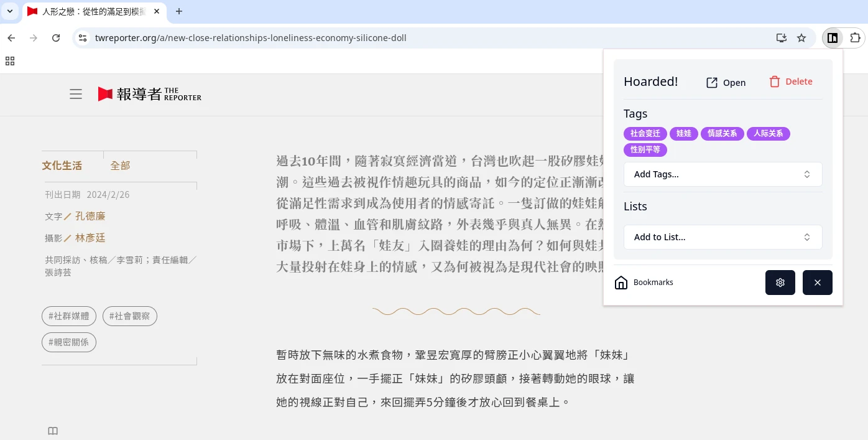Click inside the address bar URL field
Image resolution: width=868 pixels, height=440 pixels.
[251, 38]
